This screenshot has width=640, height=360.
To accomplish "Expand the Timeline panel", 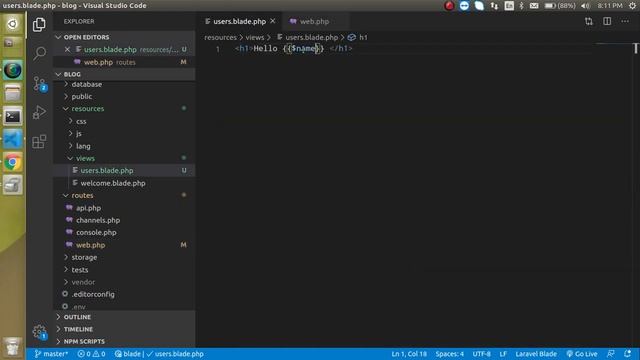I will coord(124,329).
